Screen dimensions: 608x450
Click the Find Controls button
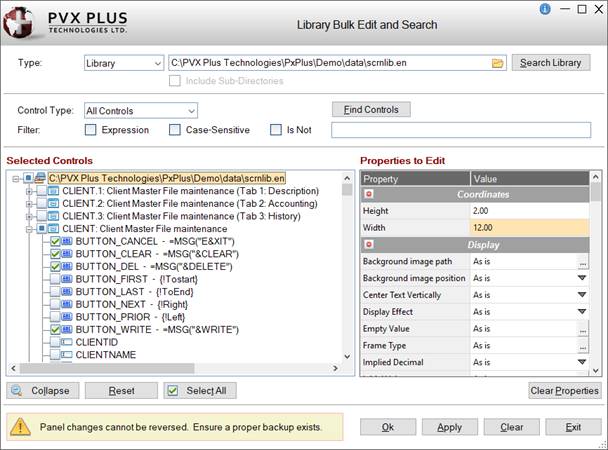point(371,110)
